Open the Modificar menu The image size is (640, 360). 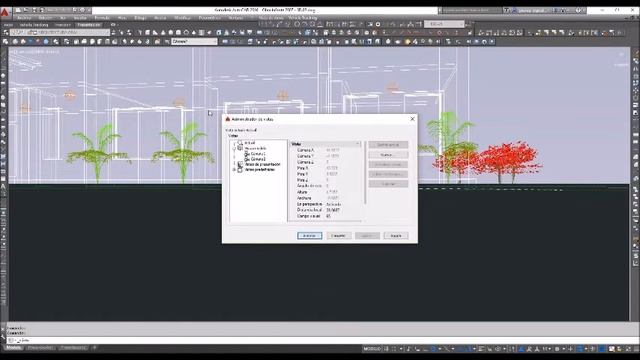[x=182, y=18]
